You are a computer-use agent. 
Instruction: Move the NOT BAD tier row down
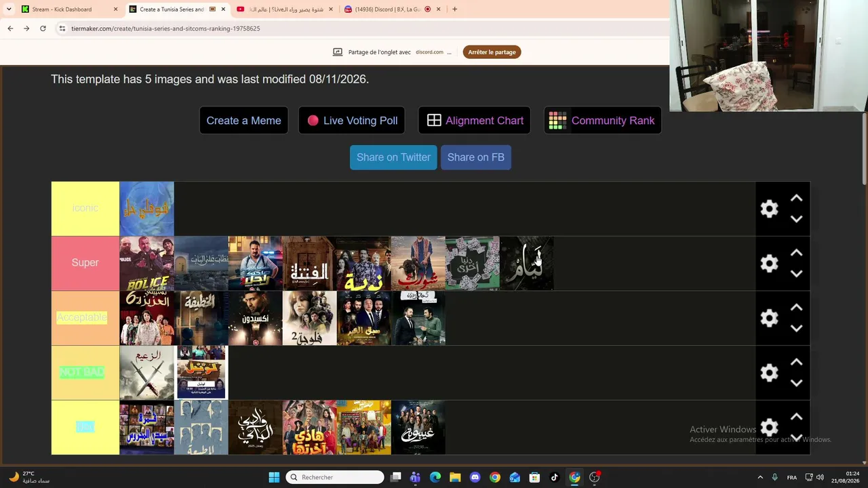pyautogui.click(x=797, y=383)
